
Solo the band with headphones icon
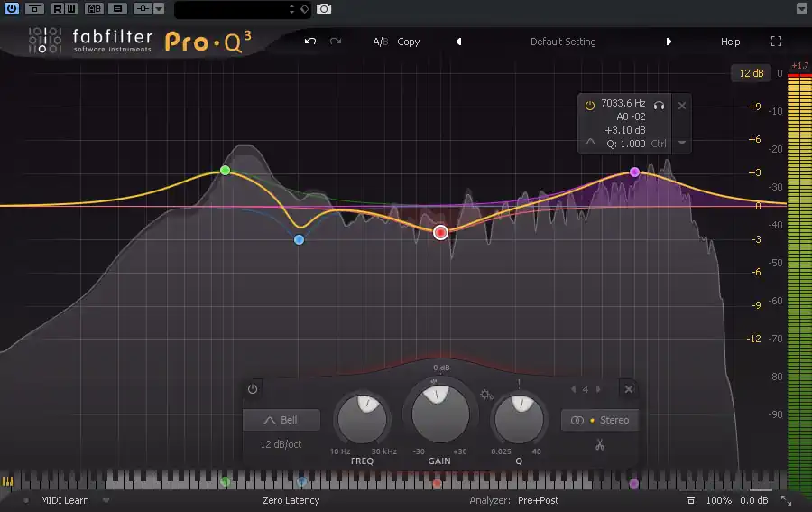click(659, 106)
